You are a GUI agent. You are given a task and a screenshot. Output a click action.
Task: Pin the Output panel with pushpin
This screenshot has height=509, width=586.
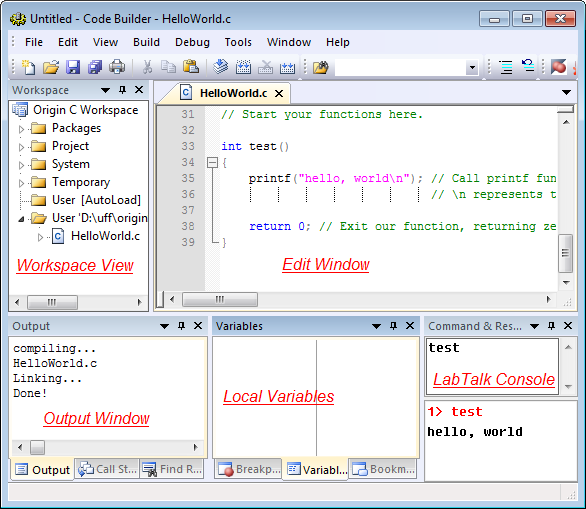click(181, 326)
